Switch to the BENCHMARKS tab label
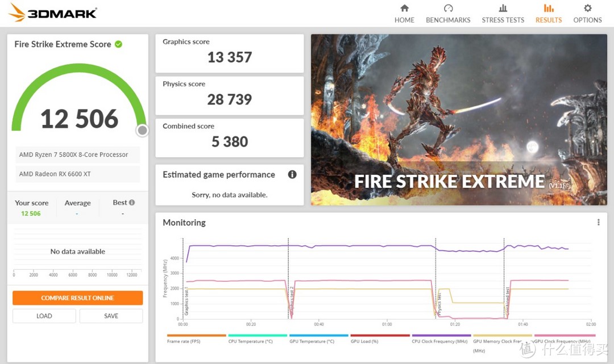The height and width of the screenshot is (364, 614). click(449, 20)
